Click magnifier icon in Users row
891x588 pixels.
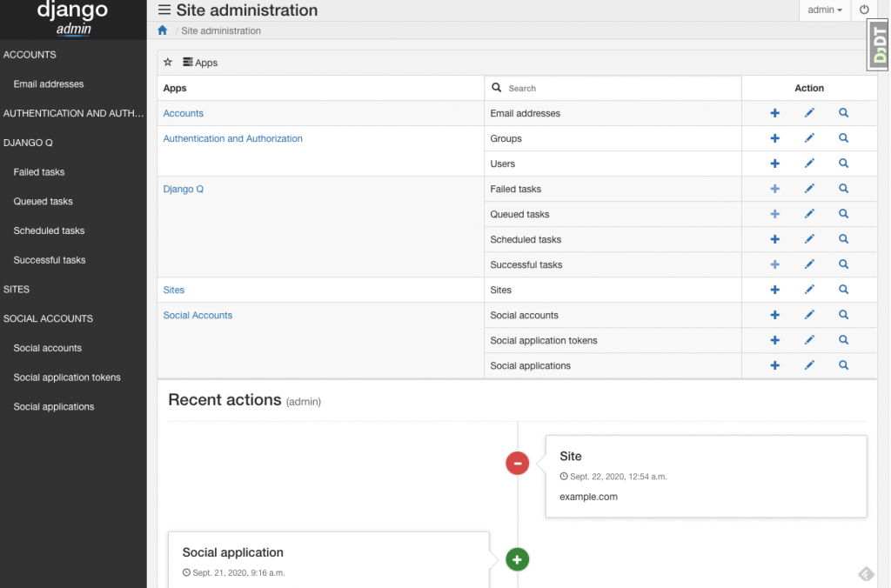point(843,164)
